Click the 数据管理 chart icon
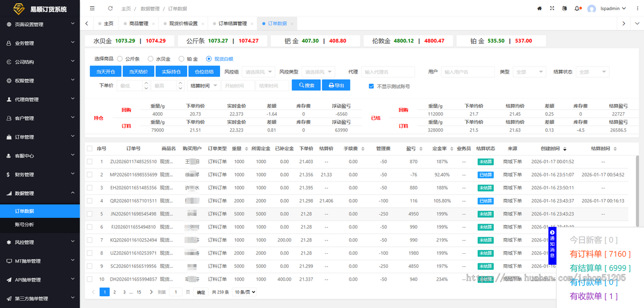This screenshot has width=644, height=308. [x=9, y=193]
